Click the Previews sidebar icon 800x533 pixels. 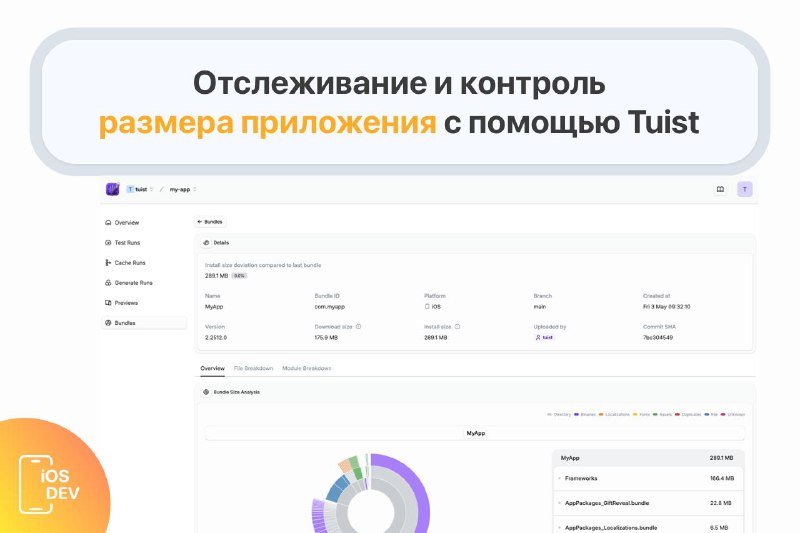pos(108,303)
